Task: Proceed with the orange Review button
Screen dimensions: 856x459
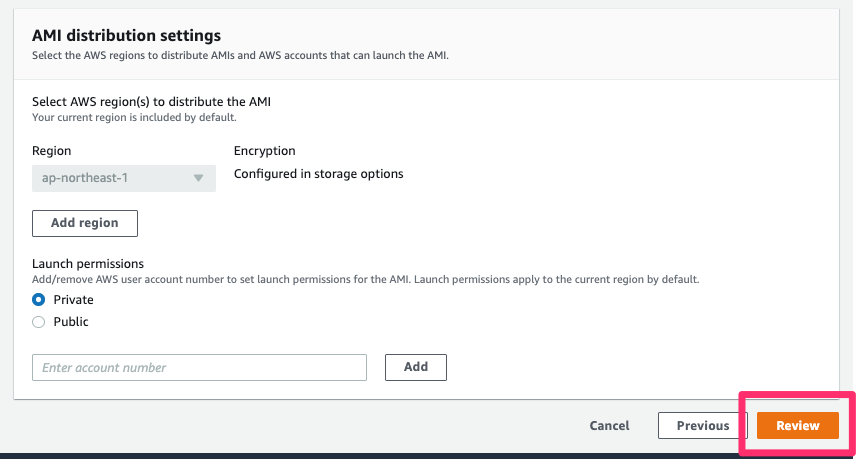Action: pos(798,426)
